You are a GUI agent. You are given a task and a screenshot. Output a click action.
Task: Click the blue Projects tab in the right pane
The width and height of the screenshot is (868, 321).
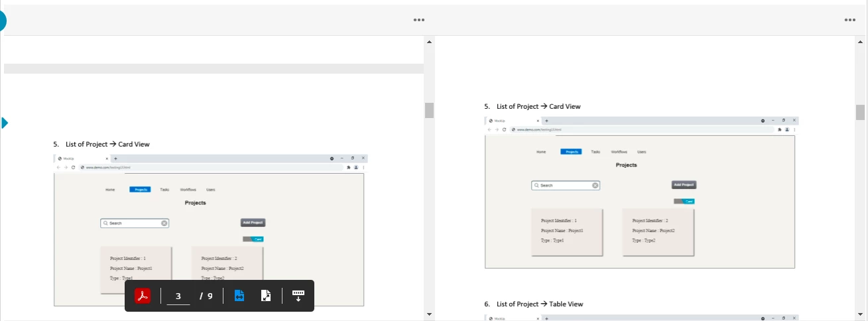click(x=571, y=152)
